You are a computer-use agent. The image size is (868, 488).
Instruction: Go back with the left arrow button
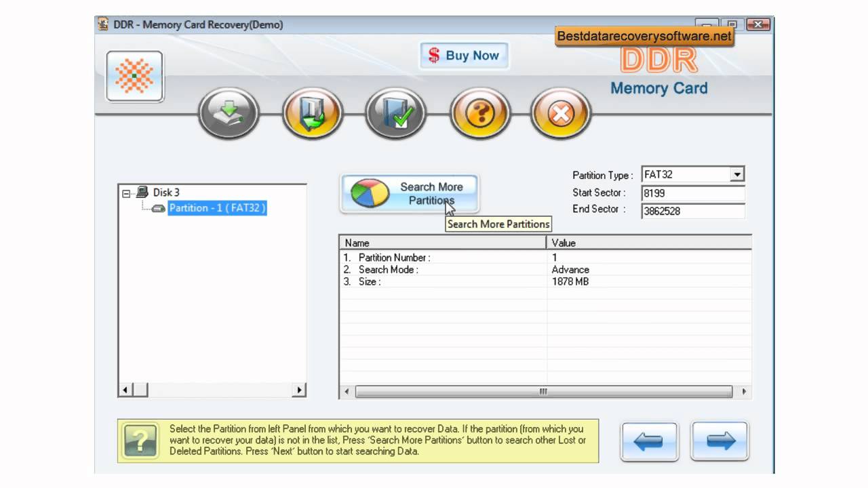point(649,442)
